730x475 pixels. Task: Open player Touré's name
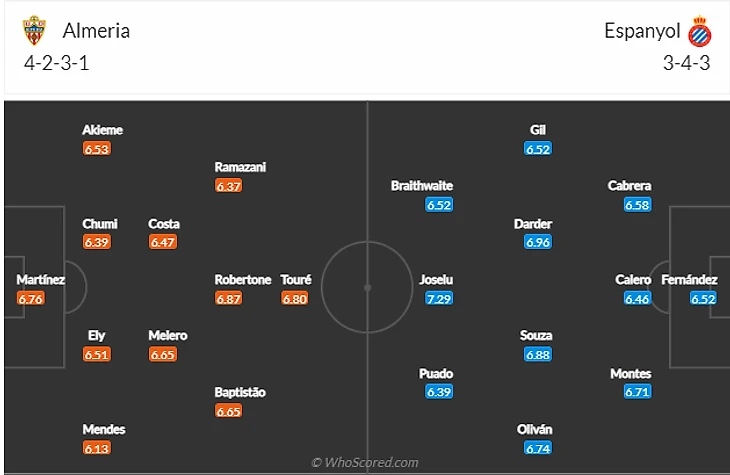296,279
